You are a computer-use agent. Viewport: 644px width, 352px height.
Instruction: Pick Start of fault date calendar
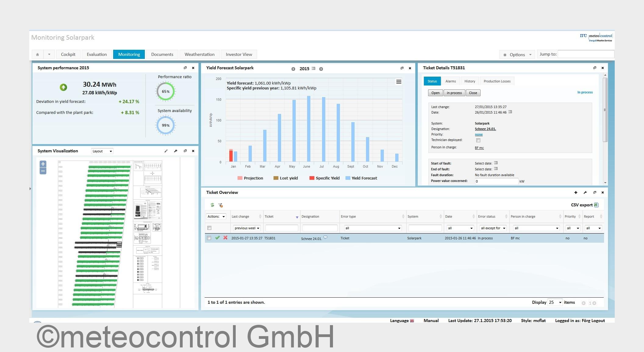tap(496, 163)
